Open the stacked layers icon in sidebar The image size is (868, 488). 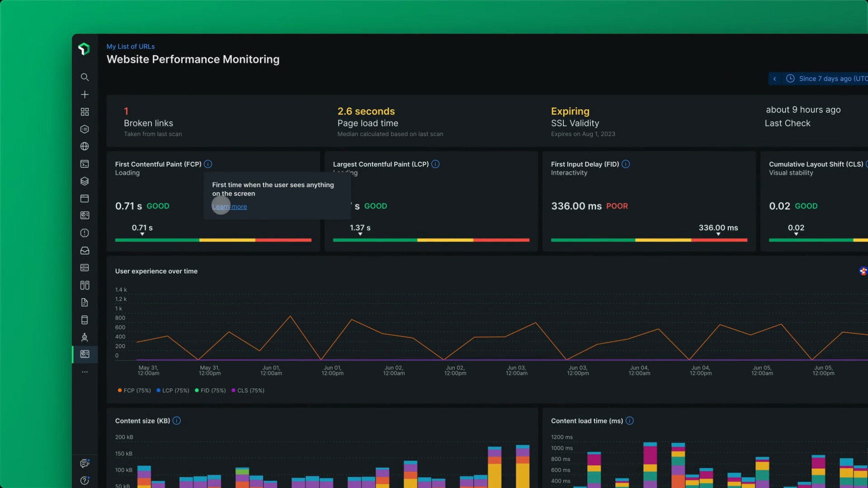click(x=85, y=181)
